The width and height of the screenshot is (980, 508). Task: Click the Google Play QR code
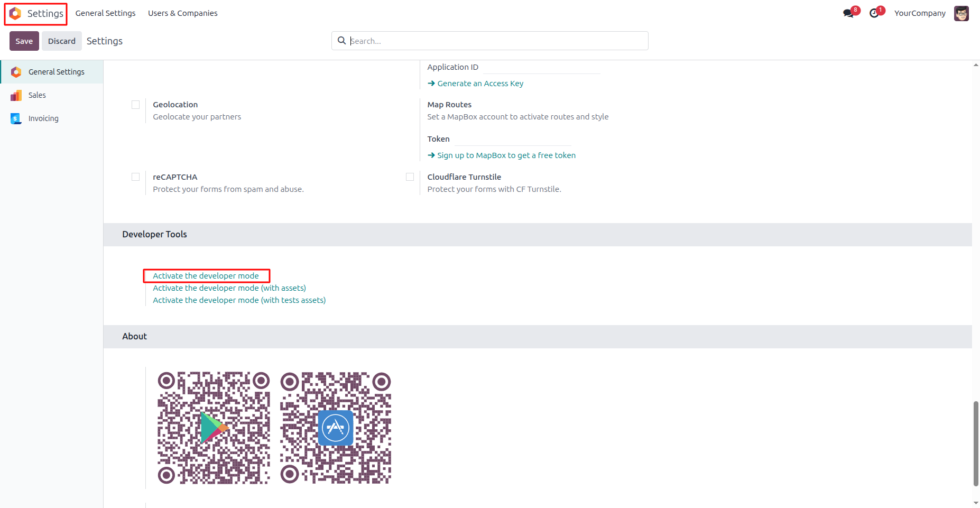click(214, 428)
